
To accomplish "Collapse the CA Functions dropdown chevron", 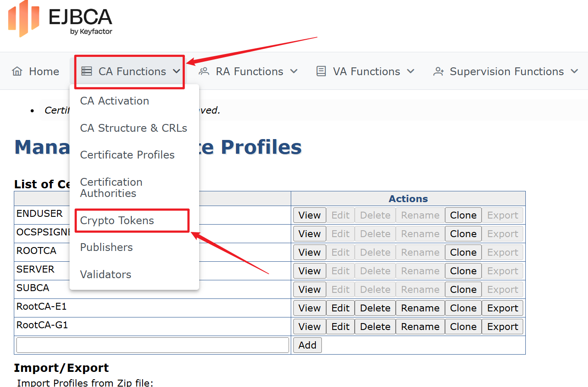I will click(x=177, y=71).
